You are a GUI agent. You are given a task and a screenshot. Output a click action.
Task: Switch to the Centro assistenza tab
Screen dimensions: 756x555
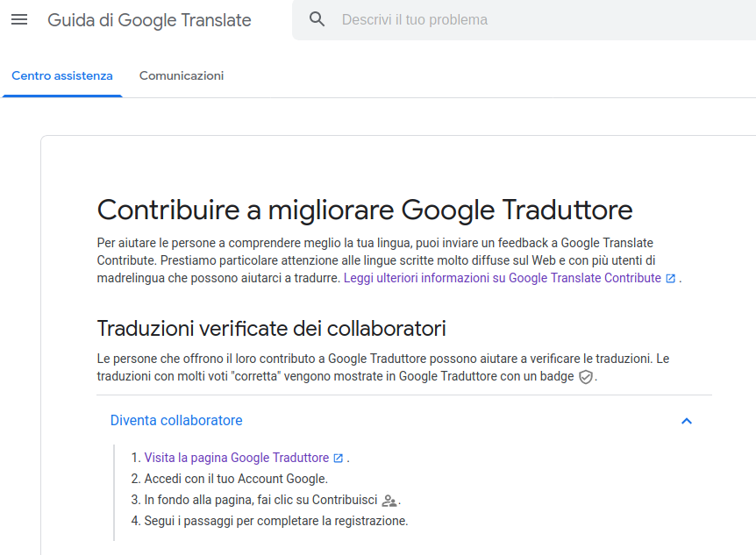pos(62,75)
